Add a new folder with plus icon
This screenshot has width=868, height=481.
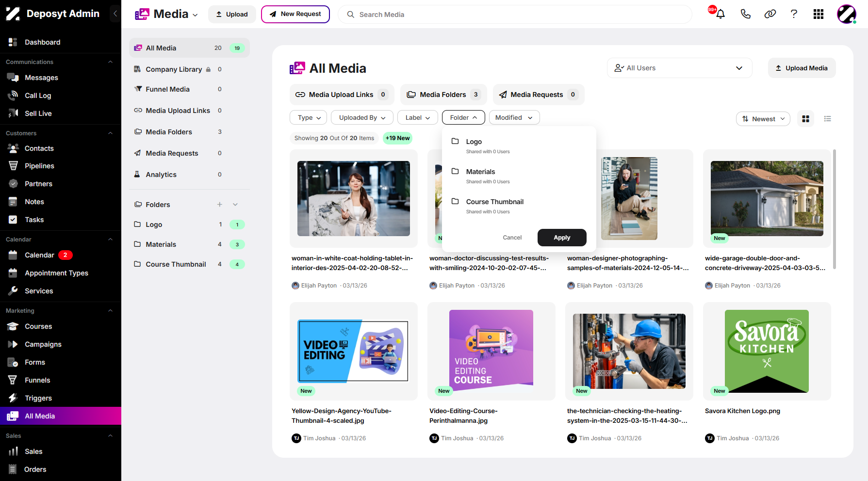coord(220,205)
